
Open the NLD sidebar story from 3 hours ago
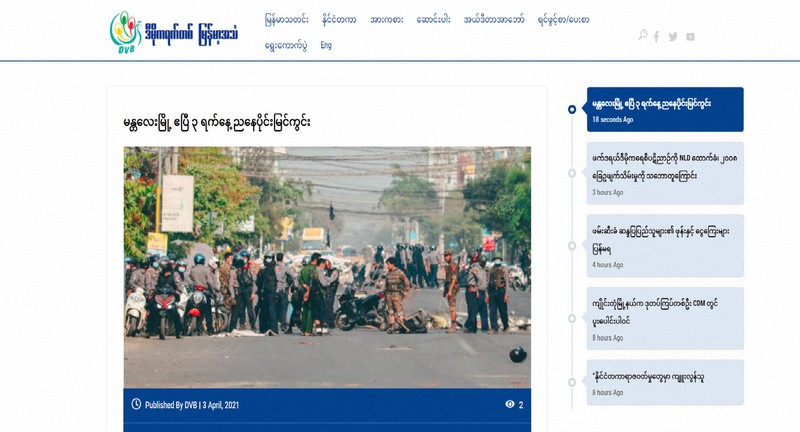point(665,173)
